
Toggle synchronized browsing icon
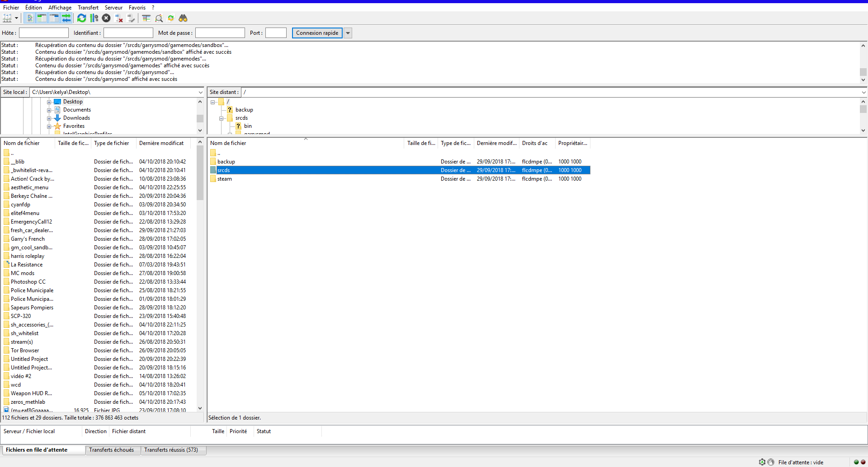[x=171, y=18]
